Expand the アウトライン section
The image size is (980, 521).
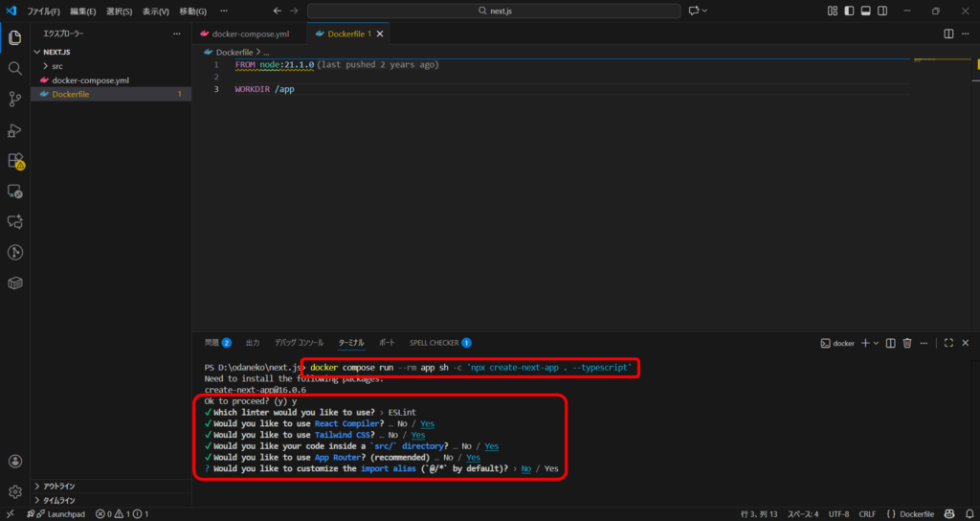tap(58, 486)
